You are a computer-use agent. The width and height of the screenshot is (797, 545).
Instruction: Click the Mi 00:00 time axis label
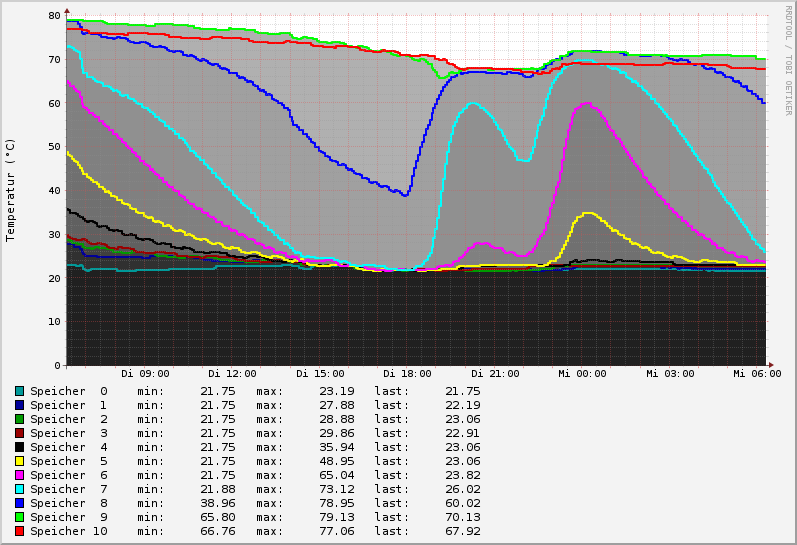[582, 374]
